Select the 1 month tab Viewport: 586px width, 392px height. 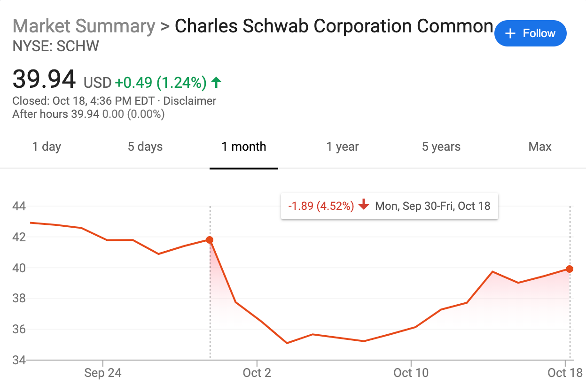tap(244, 147)
